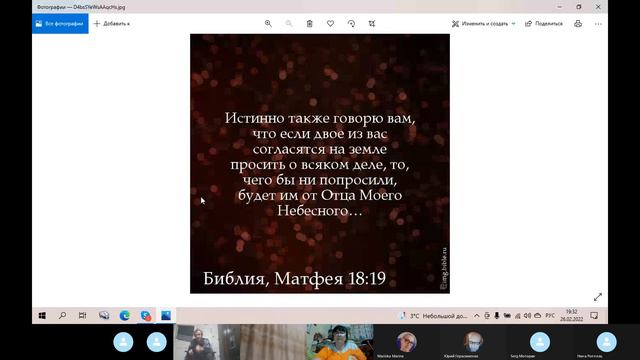Select the Serg participant avatar
640x360 pixels.
tap(540, 342)
